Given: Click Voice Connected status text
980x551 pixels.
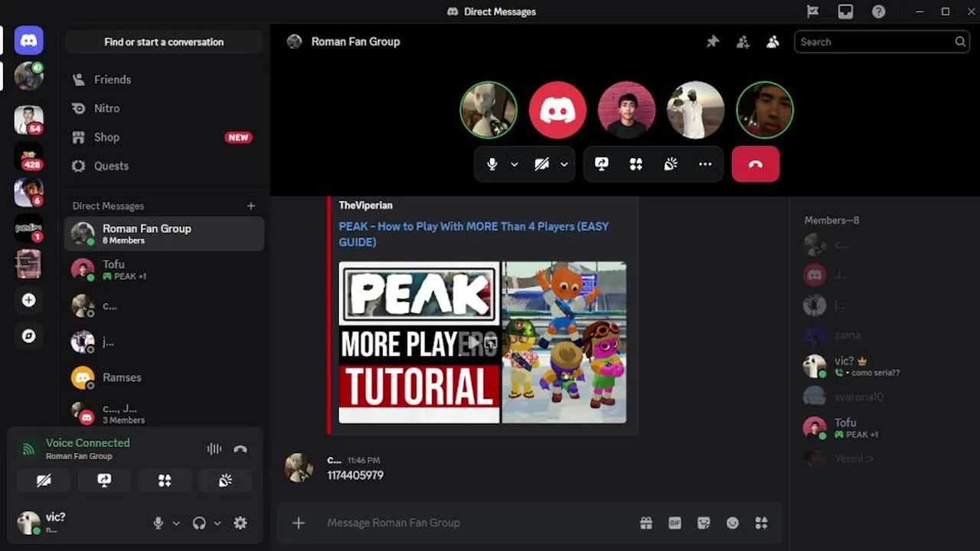Looking at the screenshot, I should 87,442.
